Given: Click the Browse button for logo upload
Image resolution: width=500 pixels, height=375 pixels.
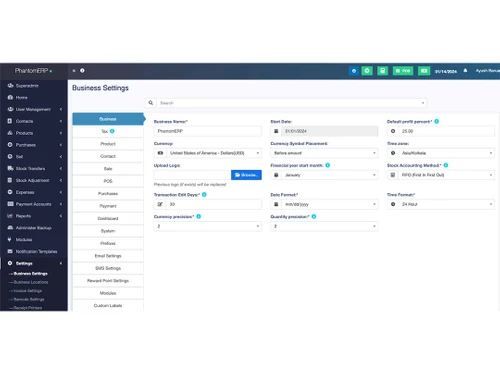Looking at the screenshot, I should [246, 175].
